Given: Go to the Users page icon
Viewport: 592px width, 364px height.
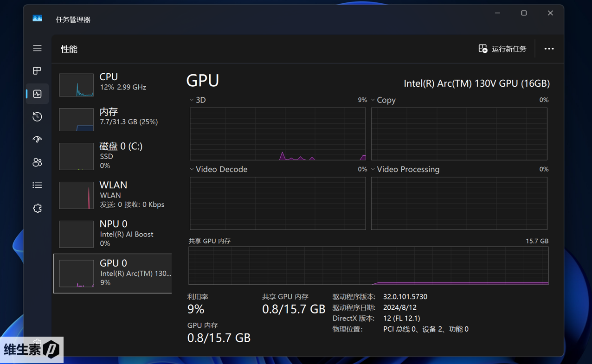Looking at the screenshot, I should pos(37,162).
